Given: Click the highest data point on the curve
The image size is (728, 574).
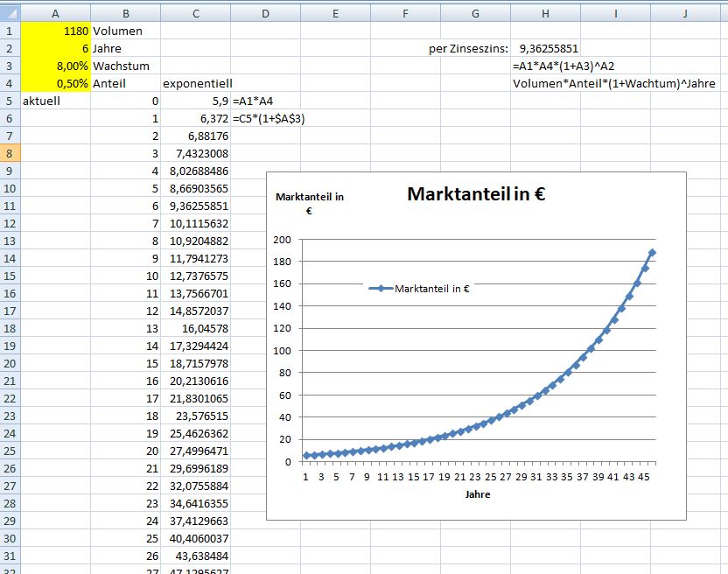Looking at the screenshot, I should (653, 253).
